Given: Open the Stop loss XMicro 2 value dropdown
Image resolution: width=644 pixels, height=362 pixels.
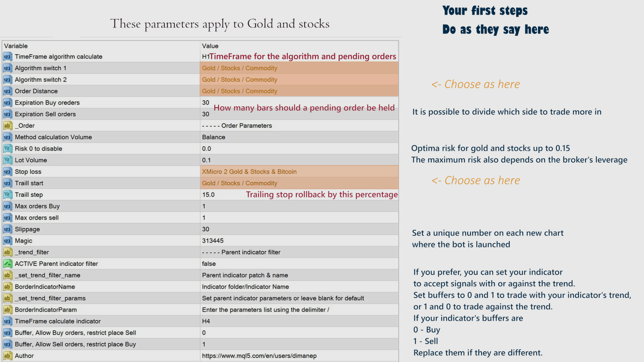Looking at the screenshot, I should click(x=299, y=172).
